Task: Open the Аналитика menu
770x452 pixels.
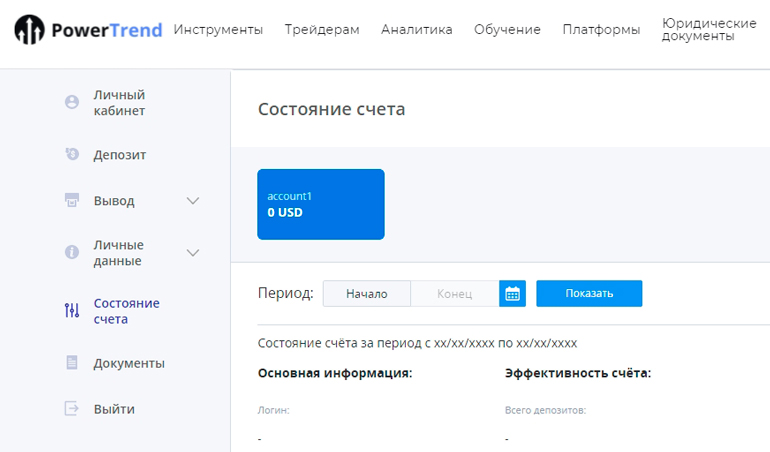Action: (416, 29)
